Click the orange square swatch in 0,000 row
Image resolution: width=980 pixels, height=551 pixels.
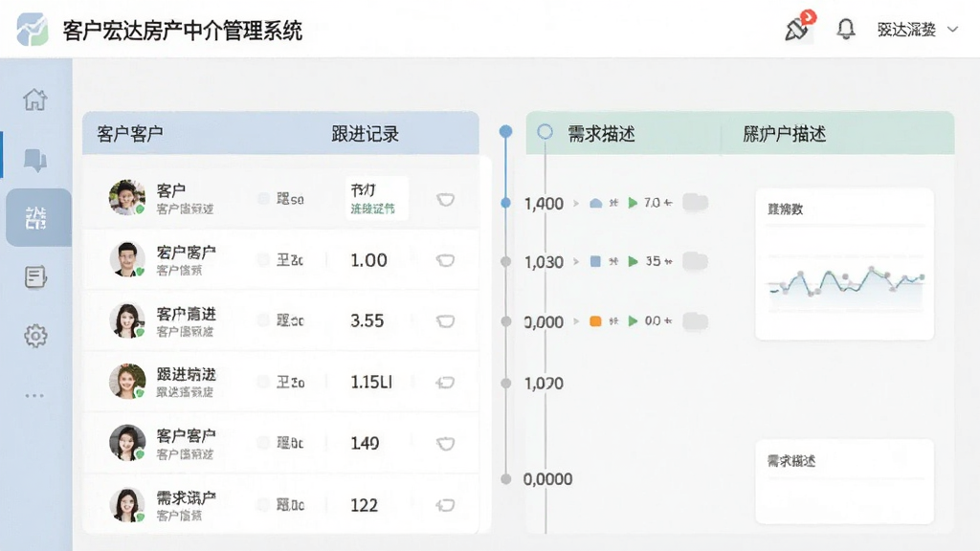595,321
